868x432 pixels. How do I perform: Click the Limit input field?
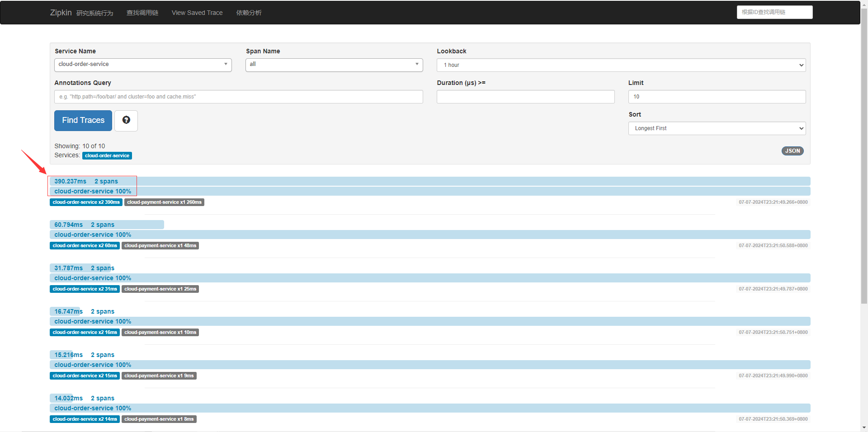tap(717, 97)
